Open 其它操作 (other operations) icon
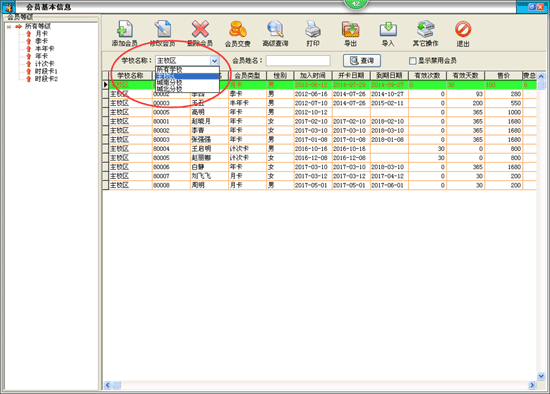550x394 pixels. pos(425,29)
